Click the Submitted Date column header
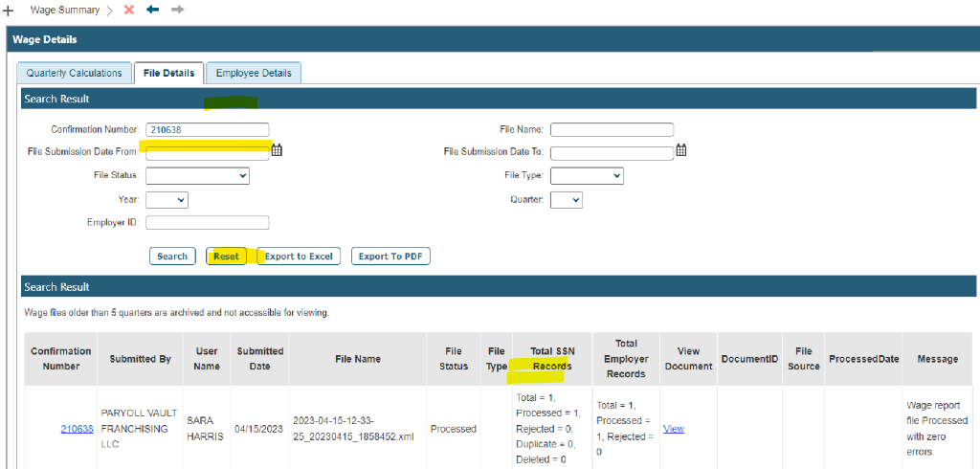Viewport: 980px width, 469px height. click(x=260, y=359)
